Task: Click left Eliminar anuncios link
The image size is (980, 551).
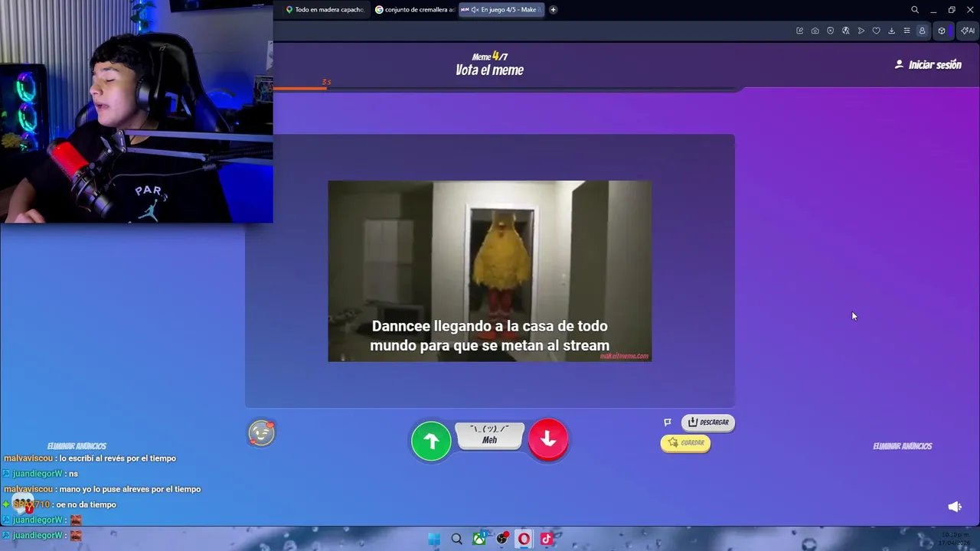Action: (x=77, y=446)
